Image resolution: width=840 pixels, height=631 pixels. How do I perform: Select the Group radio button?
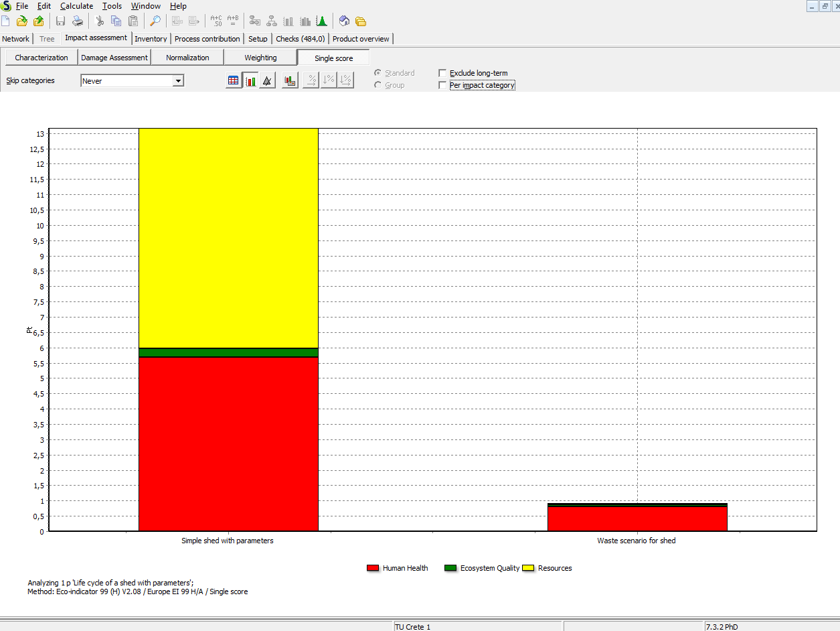click(378, 85)
